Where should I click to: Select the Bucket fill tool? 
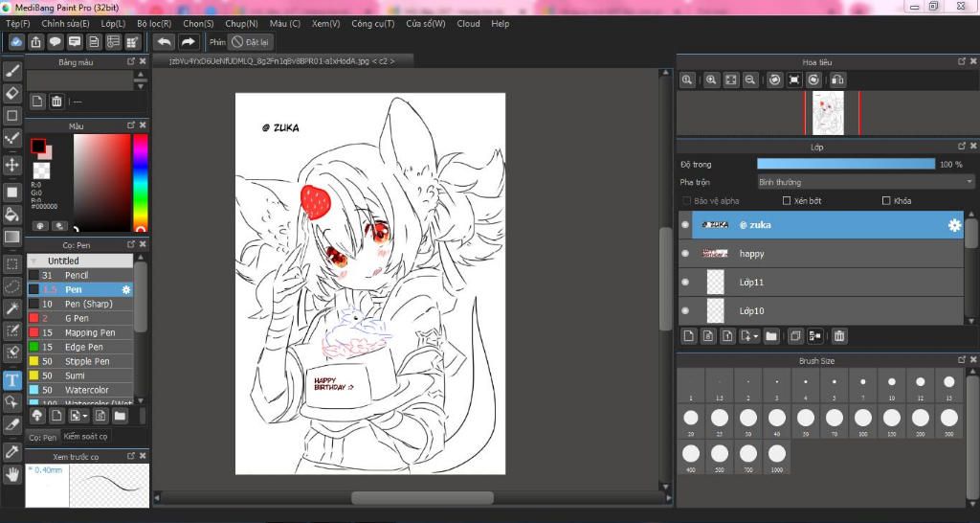tap(11, 215)
